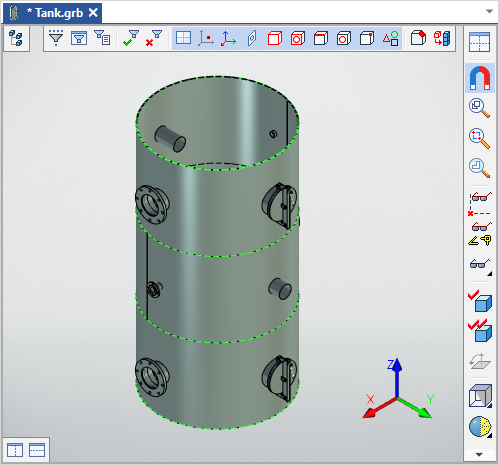Select the plain pipe stub inside tank top

pyautogui.click(x=170, y=139)
